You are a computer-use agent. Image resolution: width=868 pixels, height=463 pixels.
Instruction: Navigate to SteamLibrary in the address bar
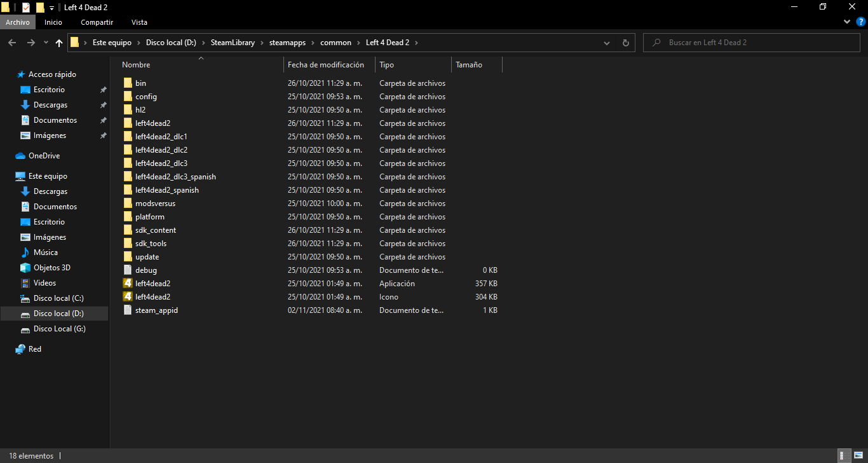(x=233, y=43)
